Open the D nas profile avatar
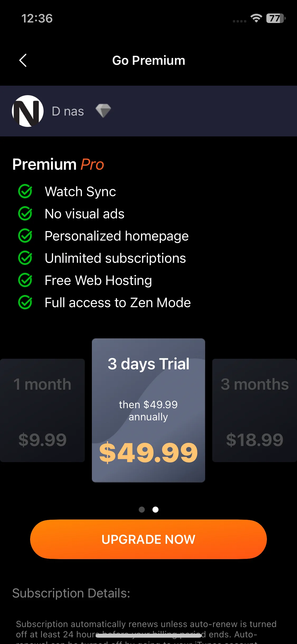 click(28, 111)
